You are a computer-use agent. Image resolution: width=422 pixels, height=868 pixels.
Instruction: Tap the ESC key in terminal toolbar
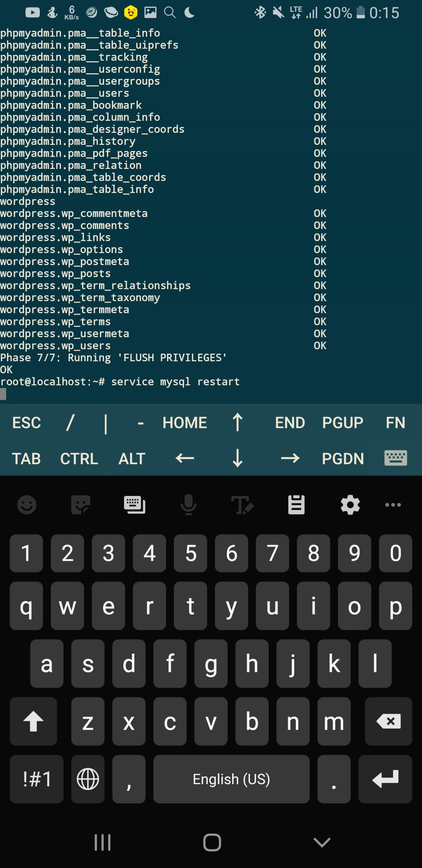(x=26, y=423)
